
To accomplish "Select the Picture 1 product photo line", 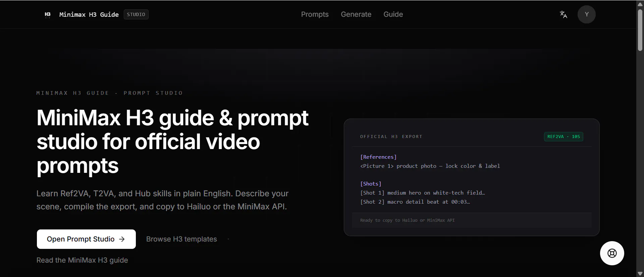I will click(x=430, y=166).
